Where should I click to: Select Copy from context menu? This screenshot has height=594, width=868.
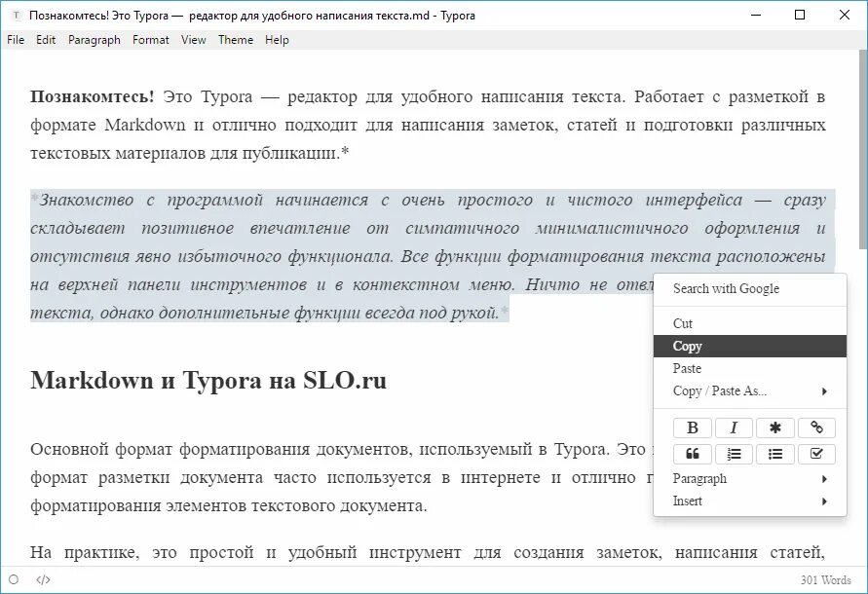(x=750, y=346)
